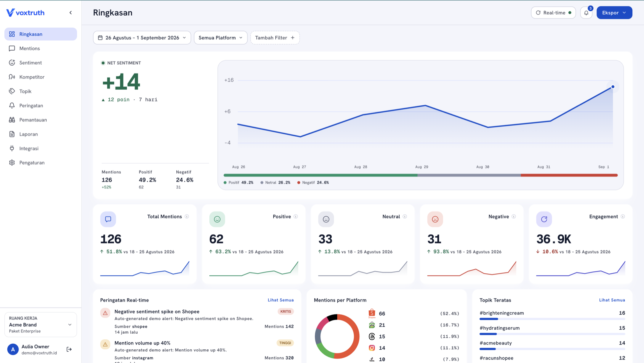
Task: Open the date range 26 Agustus dropdown
Action: click(x=142, y=38)
